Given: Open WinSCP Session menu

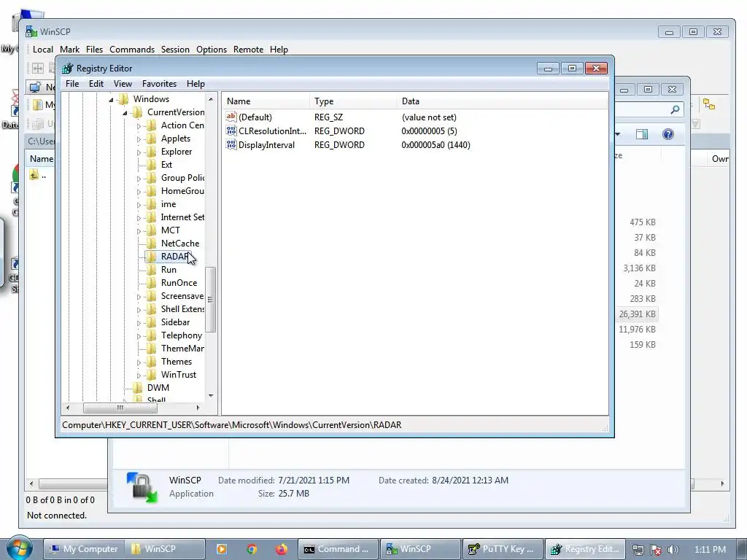Looking at the screenshot, I should point(175,50).
